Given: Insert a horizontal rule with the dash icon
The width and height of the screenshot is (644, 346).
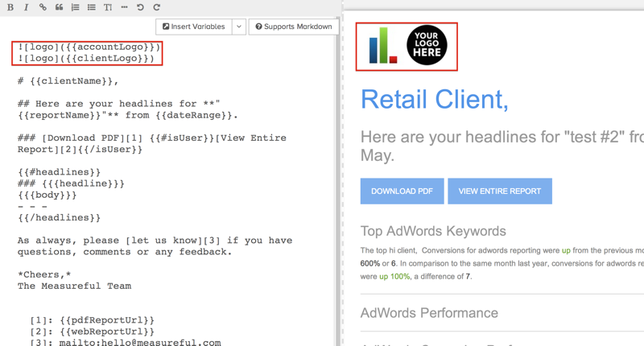Looking at the screenshot, I should point(124,7).
